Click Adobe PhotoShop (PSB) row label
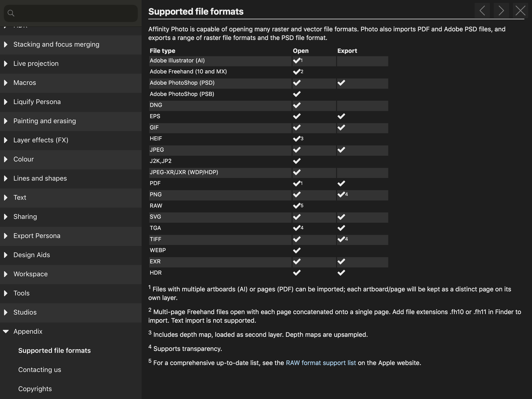This screenshot has width=532, height=399. point(182,94)
